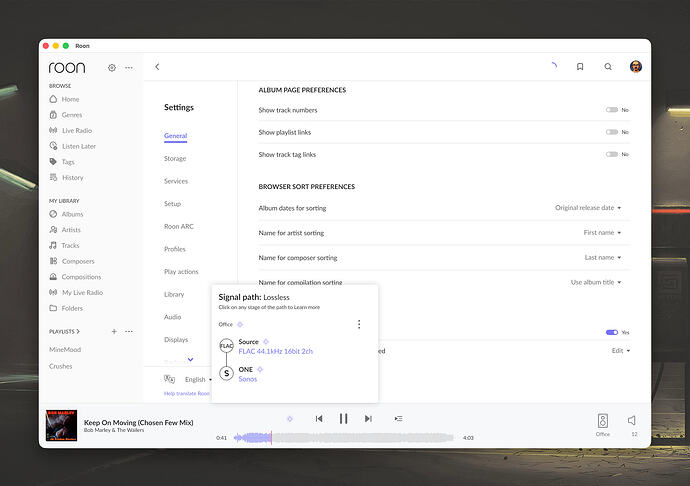The height and width of the screenshot is (486, 690).
Task: Open My Live Radio
Action: pos(76,292)
